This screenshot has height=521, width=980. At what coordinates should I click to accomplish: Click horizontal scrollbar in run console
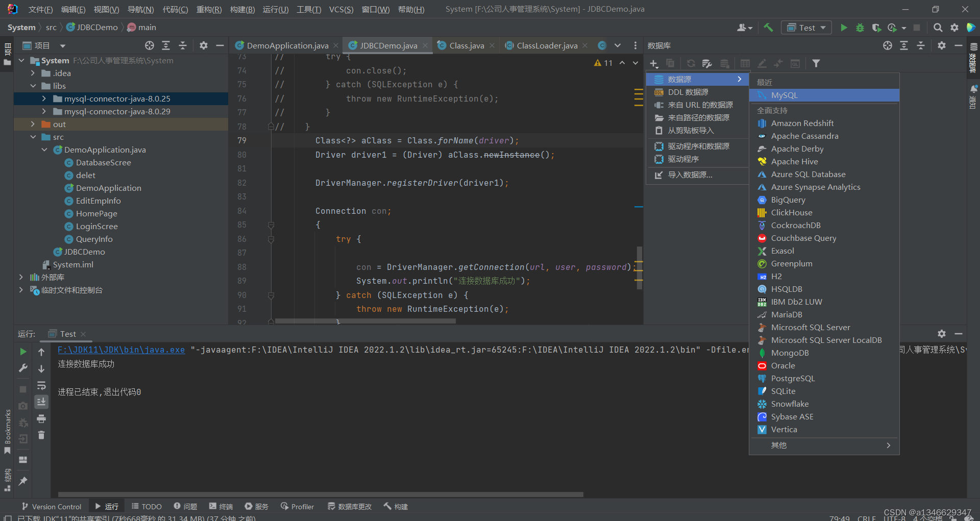click(x=321, y=494)
